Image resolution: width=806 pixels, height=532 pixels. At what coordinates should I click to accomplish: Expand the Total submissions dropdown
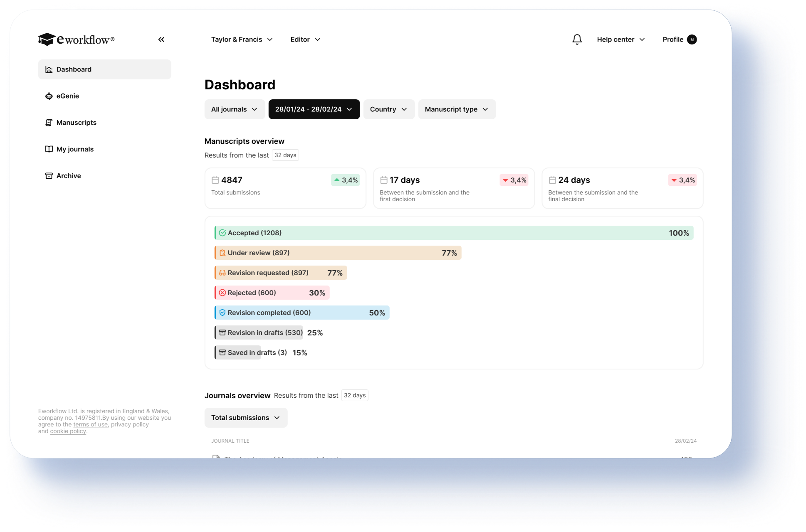pyautogui.click(x=246, y=418)
